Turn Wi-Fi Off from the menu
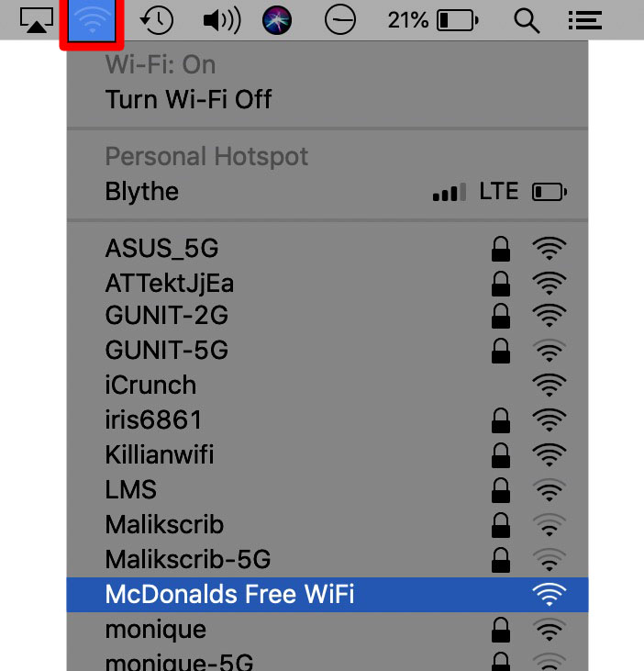The width and height of the screenshot is (644, 671). click(x=328, y=100)
